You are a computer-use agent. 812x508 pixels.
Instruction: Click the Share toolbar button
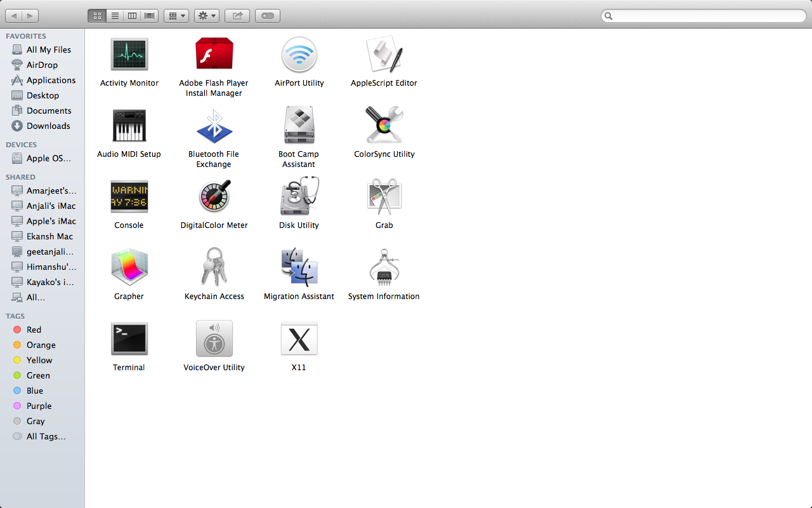coord(237,16)
